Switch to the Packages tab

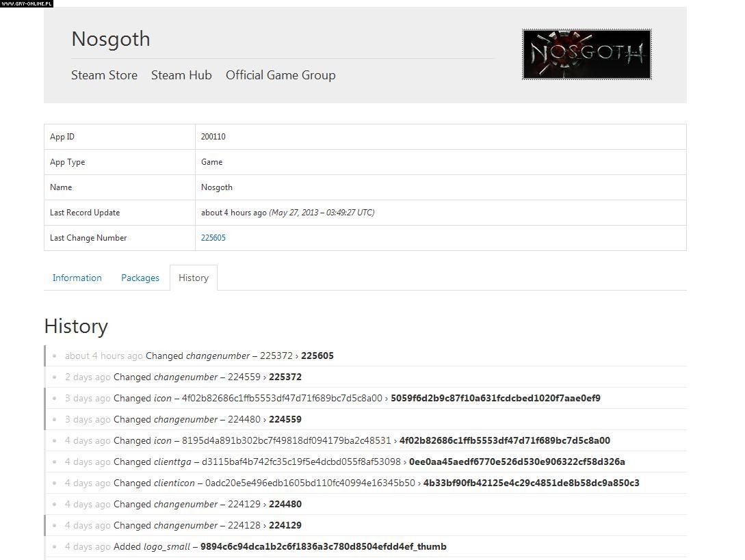[x=140, y=278]
